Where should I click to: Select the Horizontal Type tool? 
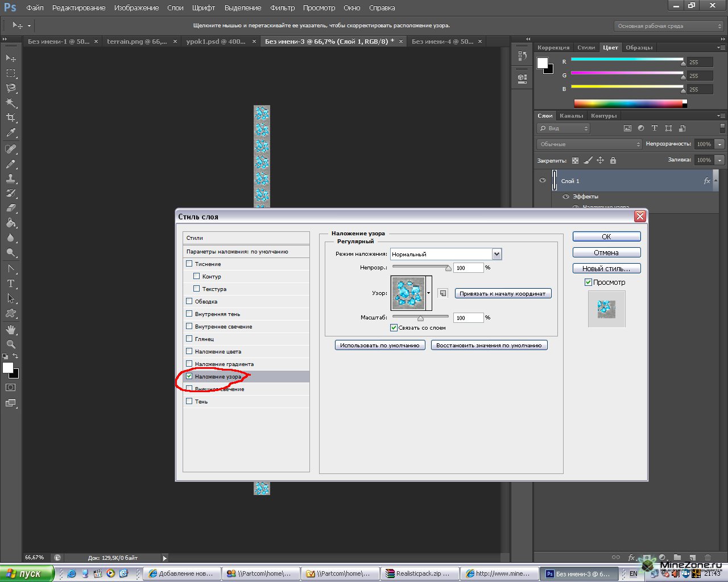pos(11,284)
